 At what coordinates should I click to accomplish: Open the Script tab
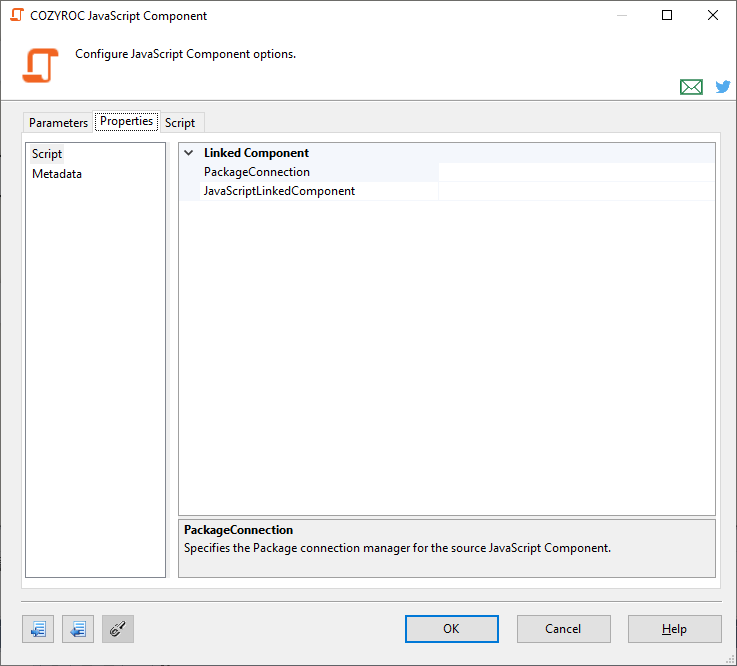point(180,123)
